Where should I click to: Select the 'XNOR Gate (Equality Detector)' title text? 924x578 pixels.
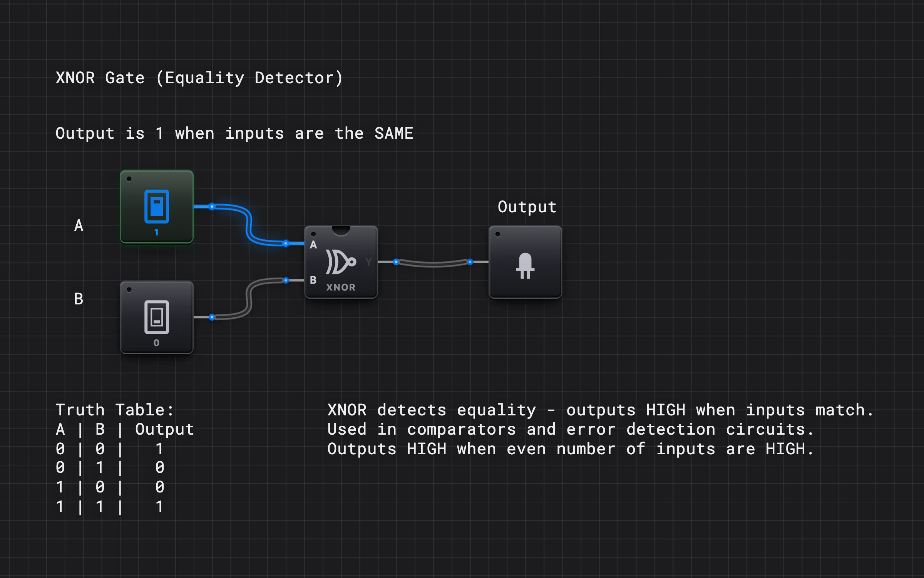tap(199, 78)
